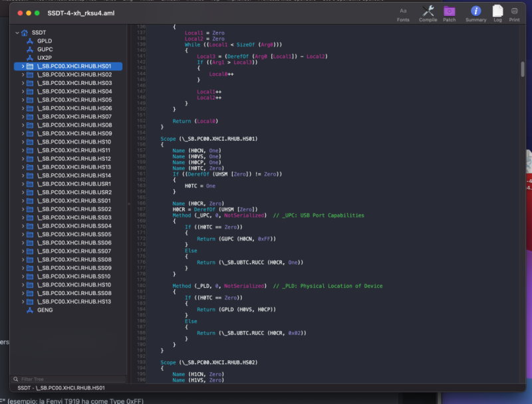Expand the \_SB.PC00.XHCI.RHUB.SS05 scope

tap(23, 235)
